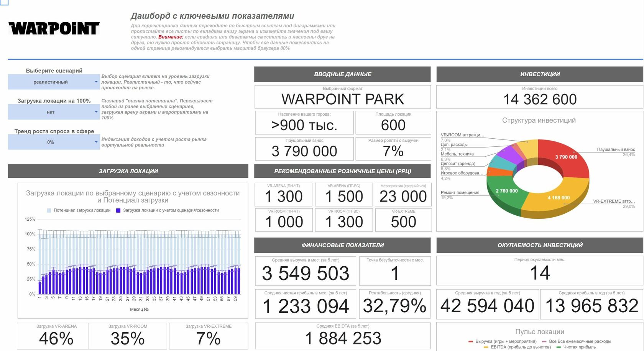Click the Доп. расходы pie label

tap(454, 145)
